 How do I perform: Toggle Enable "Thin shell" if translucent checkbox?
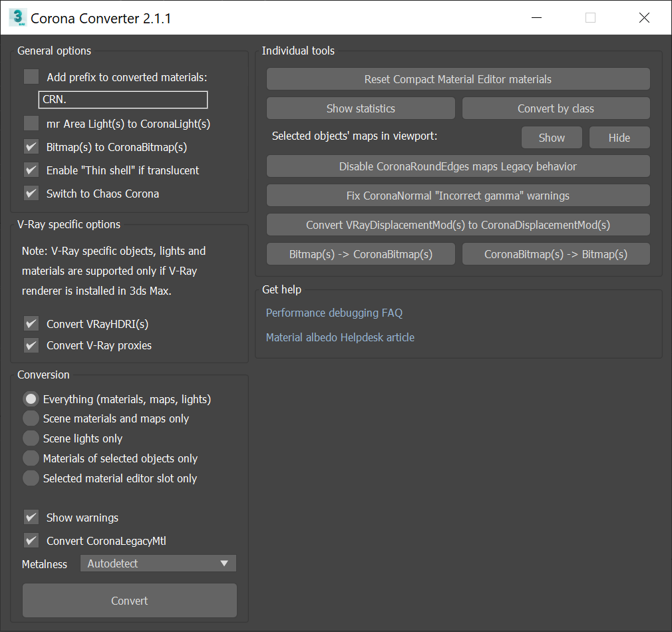(x=31, y=170)
